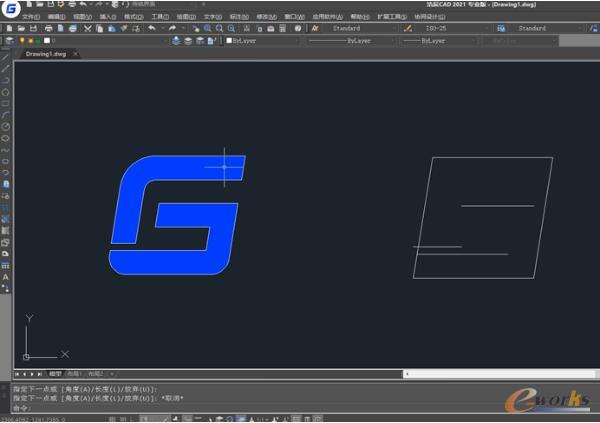Click the horizontal scrollbar under the canvas
Screen dimensions: 600x423
pyautogui.click(x=500, y=374)
